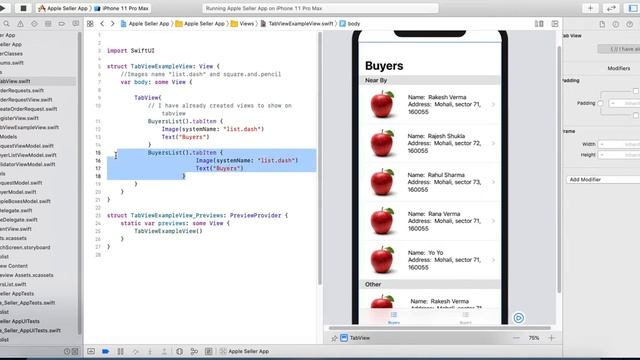Viewport: 640px width, 360px height.
Task: Click the Height frame field
Action: coord(619,155)
